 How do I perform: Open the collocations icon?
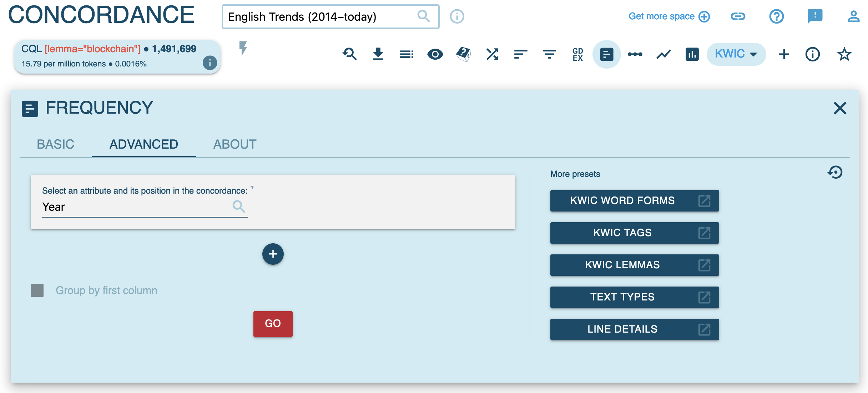point(635,54)
